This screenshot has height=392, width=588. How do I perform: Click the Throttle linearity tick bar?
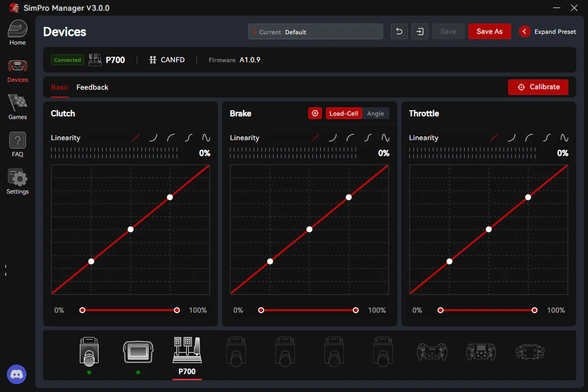tap(472, 153)
